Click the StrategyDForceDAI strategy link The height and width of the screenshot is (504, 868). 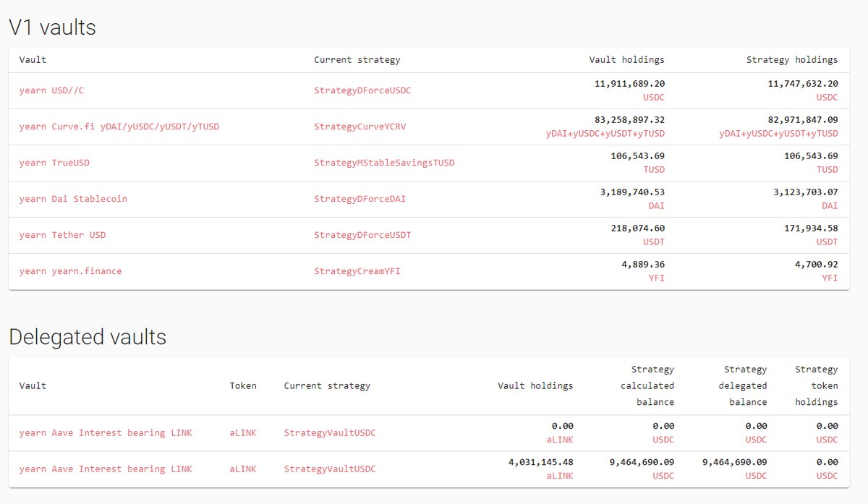point(360,199)
